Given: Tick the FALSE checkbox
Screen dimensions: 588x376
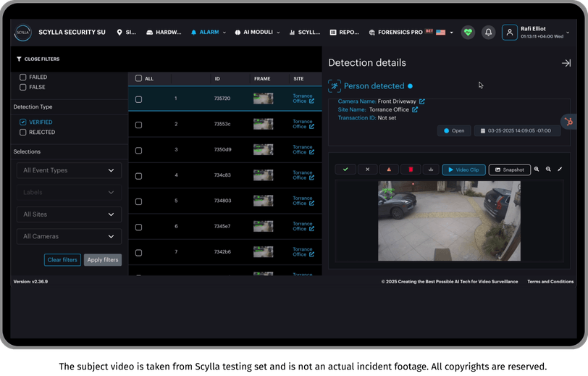Looking at the screenshot, I should pos(23,87).
